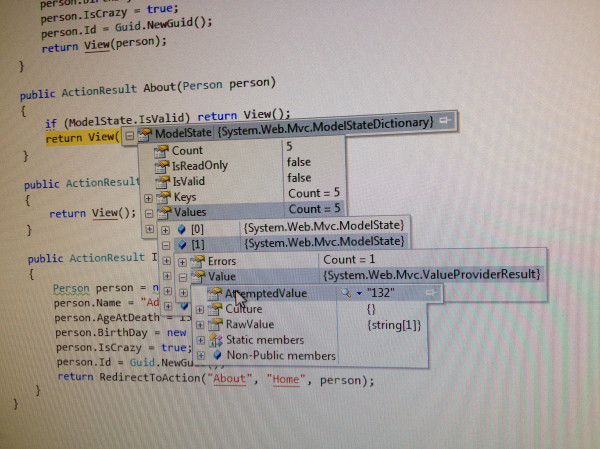The width and height of the screenshot is (600, 449).
Task: Collapse the Value node
Action: (183, 277)
